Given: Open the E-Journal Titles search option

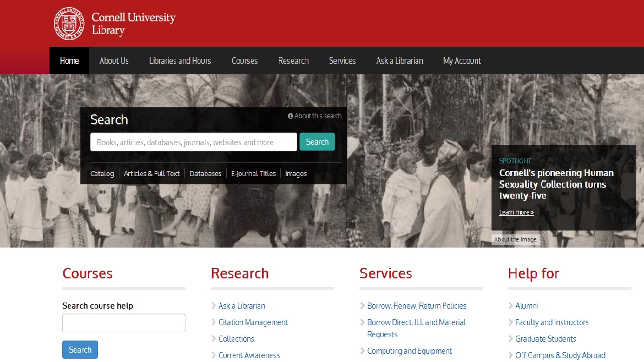Looking at the screenshot, I should point(253,173).
